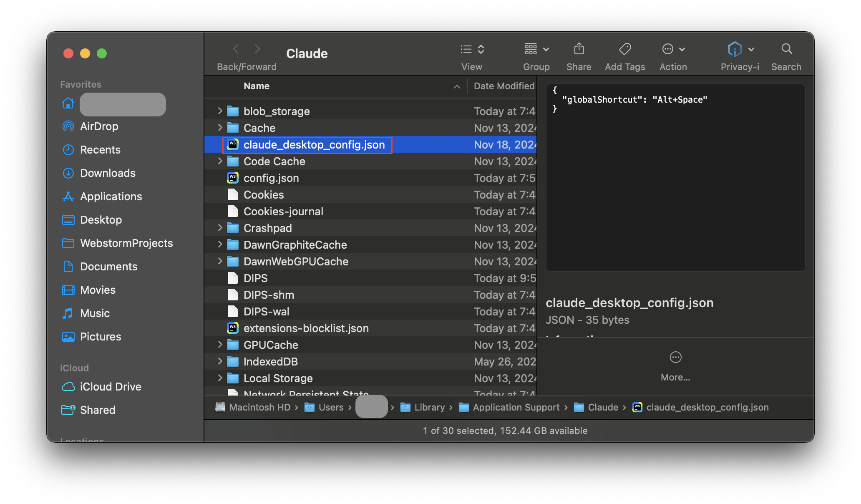Viewport: 861px width, 504px height.
Task: Open AirDrop in the sidebar
Action: [x=99, y=126]
